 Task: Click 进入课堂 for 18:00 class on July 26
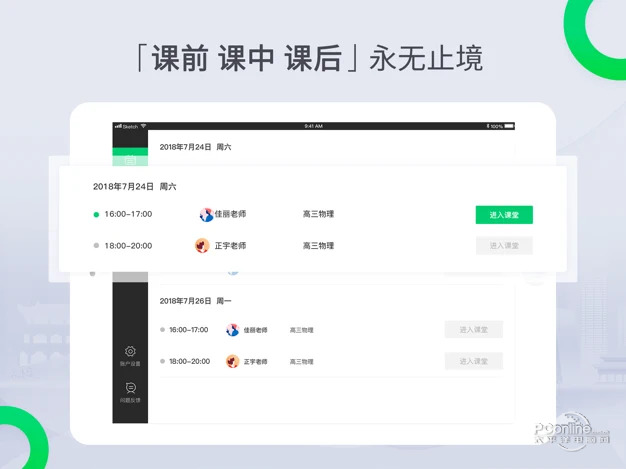[x=473, y=361]
